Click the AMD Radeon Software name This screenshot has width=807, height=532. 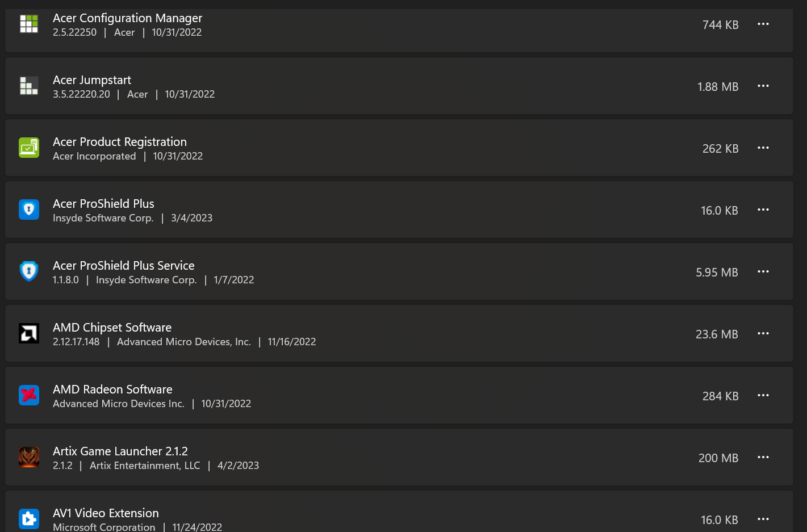[112, 389]
